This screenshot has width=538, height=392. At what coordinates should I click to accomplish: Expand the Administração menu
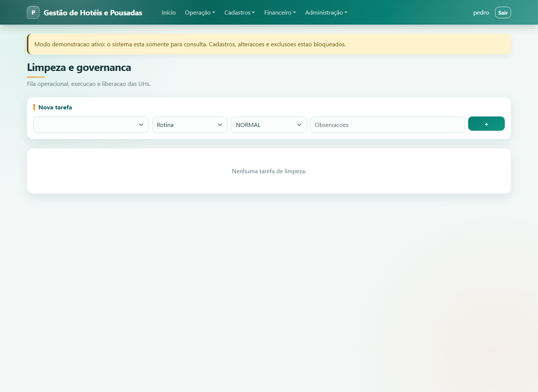pos(326,12)
